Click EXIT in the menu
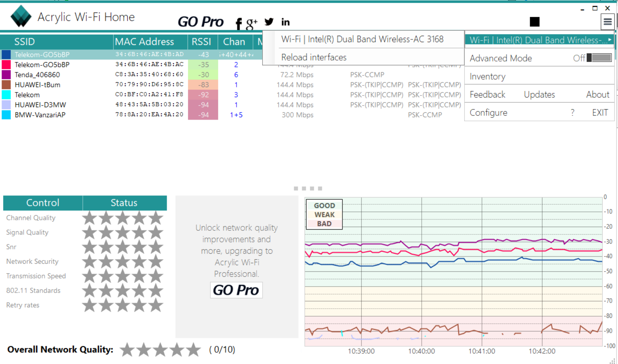The width and height of the screenshot is (618, 364). coord(600,112)
